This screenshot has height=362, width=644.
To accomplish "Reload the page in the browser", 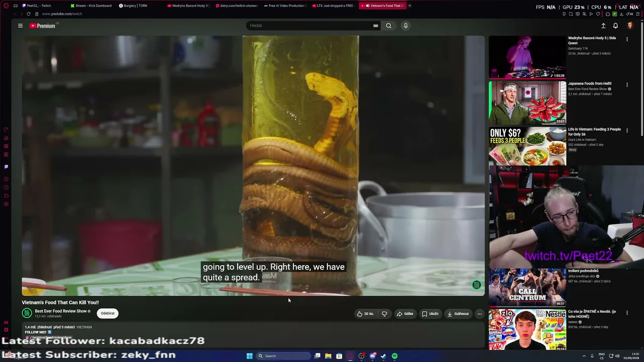I will pyautogui.click(x=28, y=14).
